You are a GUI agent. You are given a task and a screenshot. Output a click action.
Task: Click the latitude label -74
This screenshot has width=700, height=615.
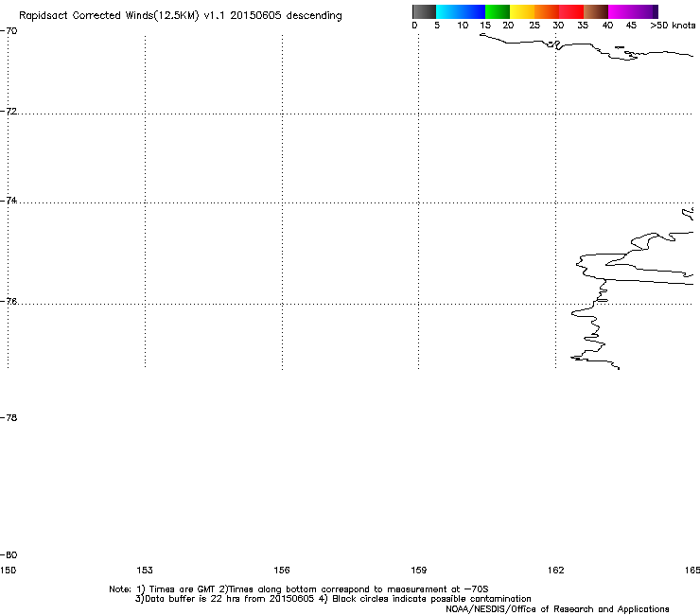tap(9, 200)
